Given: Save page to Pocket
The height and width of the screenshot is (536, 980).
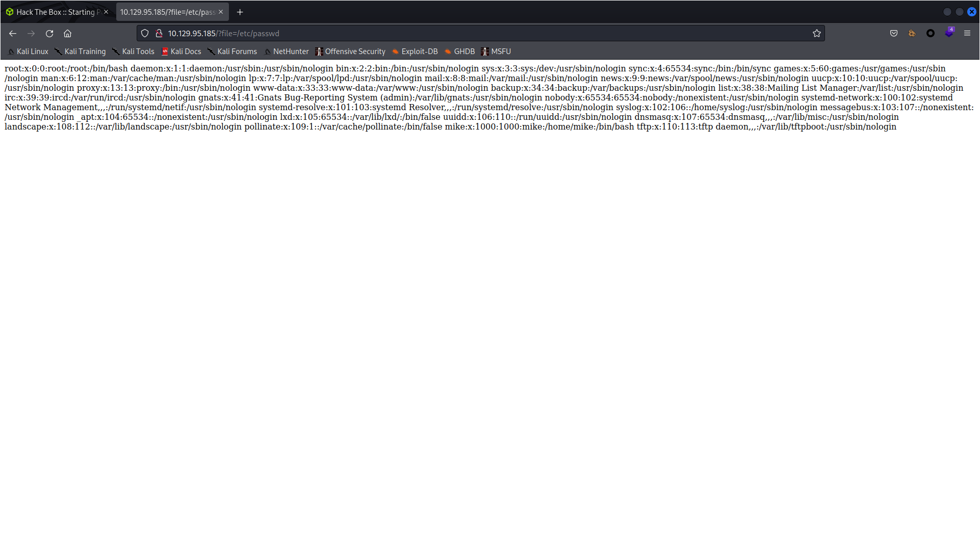Looking at the screenshot, I should [x=894, y=34].
